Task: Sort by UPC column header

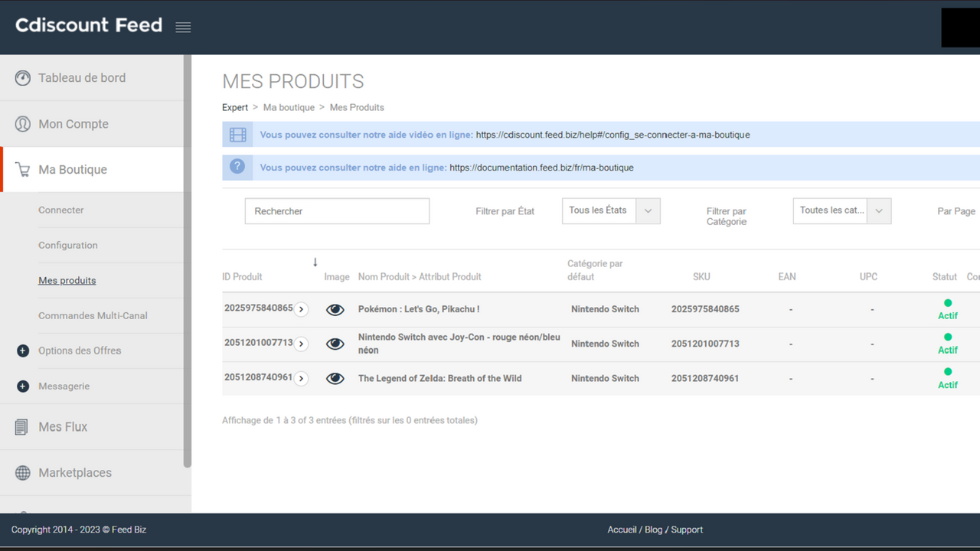Action: [868, 277]
